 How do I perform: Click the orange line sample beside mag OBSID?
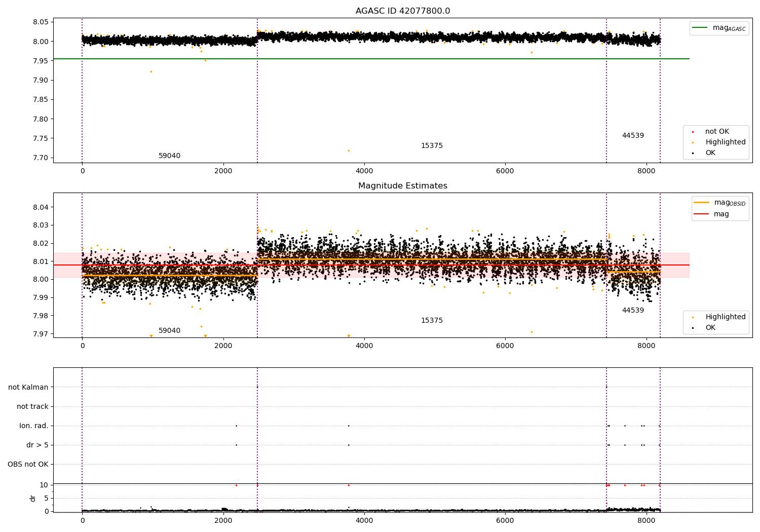pyautogui.click(x=702, y=203)
